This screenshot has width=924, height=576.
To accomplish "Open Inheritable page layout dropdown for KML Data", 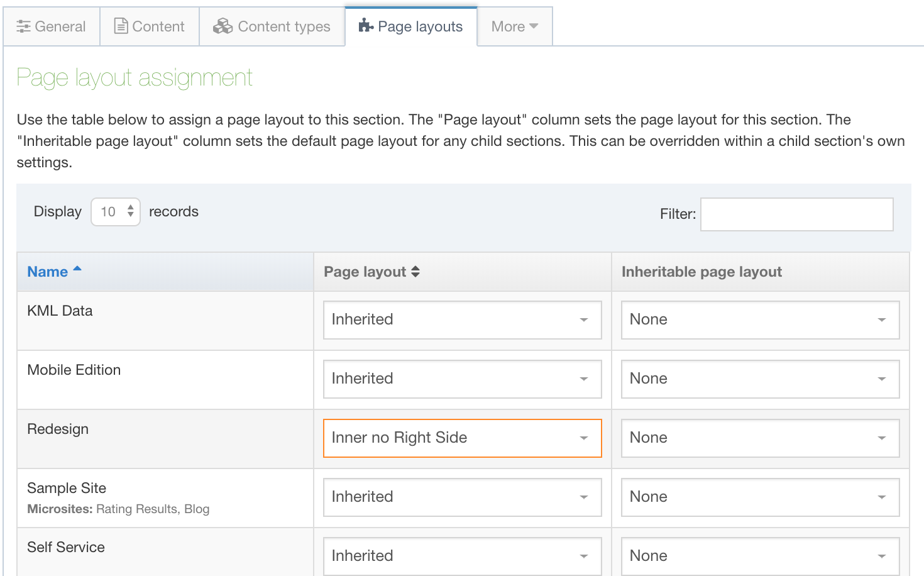I will coord(760,320).
